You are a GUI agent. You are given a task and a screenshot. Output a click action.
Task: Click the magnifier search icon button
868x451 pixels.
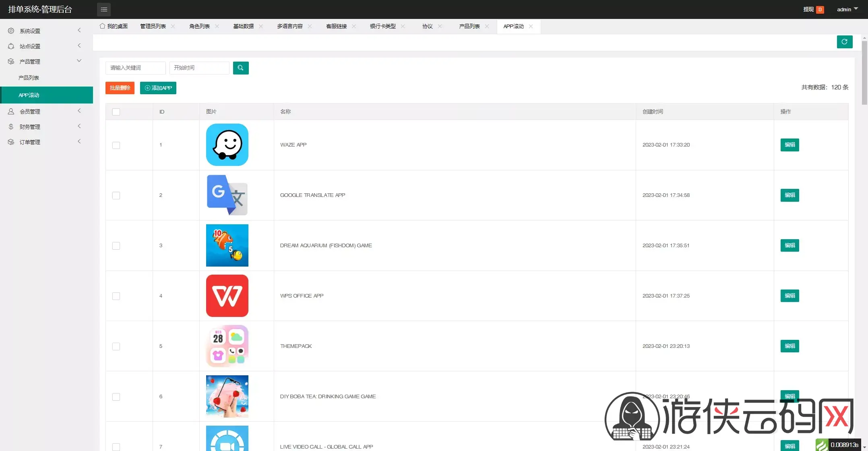[x=240, y=68]
